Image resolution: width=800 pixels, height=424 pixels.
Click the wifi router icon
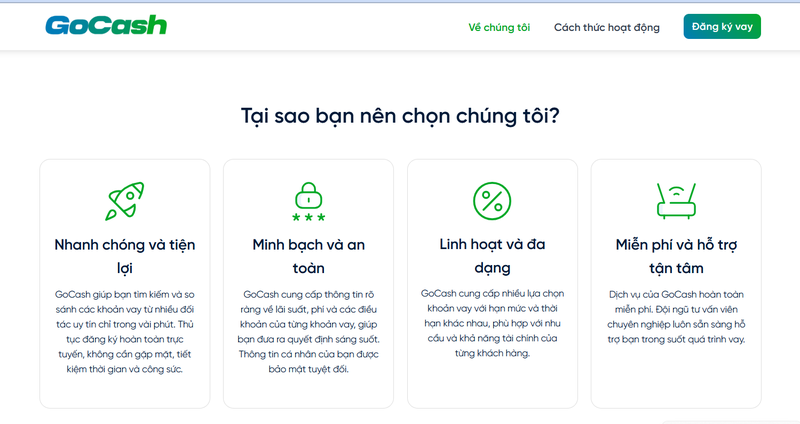tap(676, 201)
